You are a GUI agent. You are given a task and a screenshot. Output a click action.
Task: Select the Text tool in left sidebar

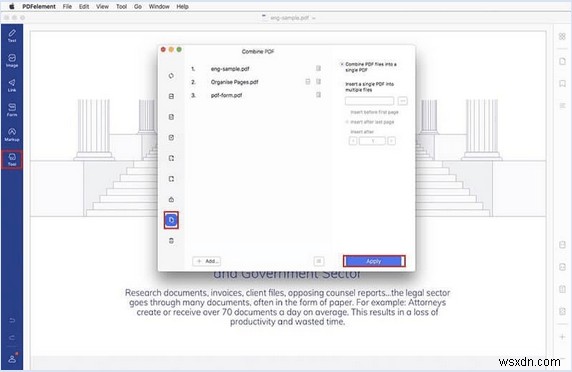12,36
